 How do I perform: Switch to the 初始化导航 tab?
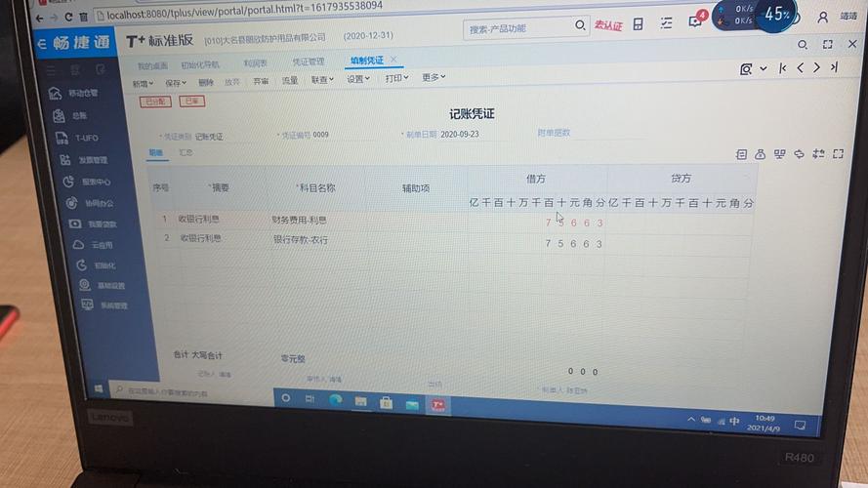coord(200,64)
